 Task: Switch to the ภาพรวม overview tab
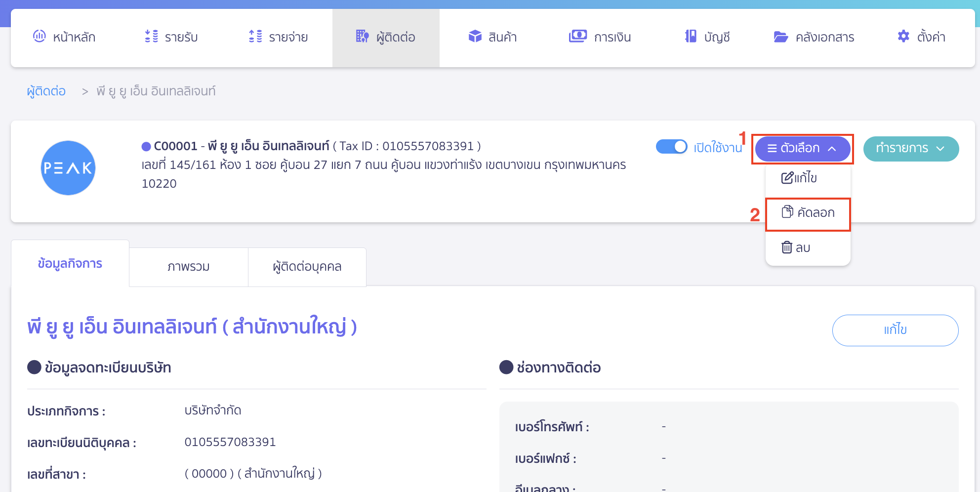click(188, 267)
